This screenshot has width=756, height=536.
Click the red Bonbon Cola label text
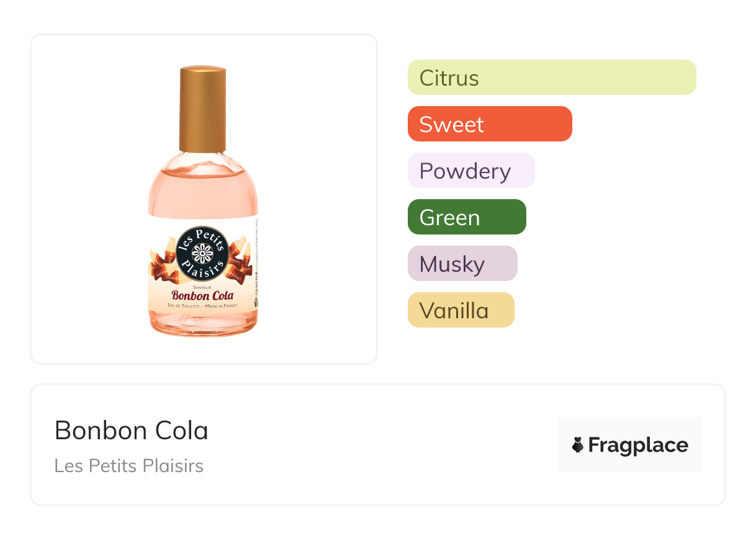[202, 295]
